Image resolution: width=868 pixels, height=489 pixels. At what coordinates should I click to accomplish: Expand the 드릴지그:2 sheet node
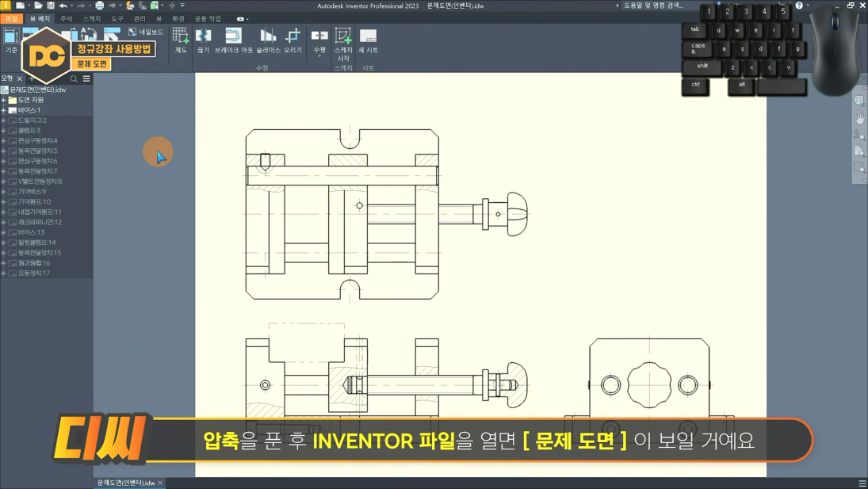3,120
